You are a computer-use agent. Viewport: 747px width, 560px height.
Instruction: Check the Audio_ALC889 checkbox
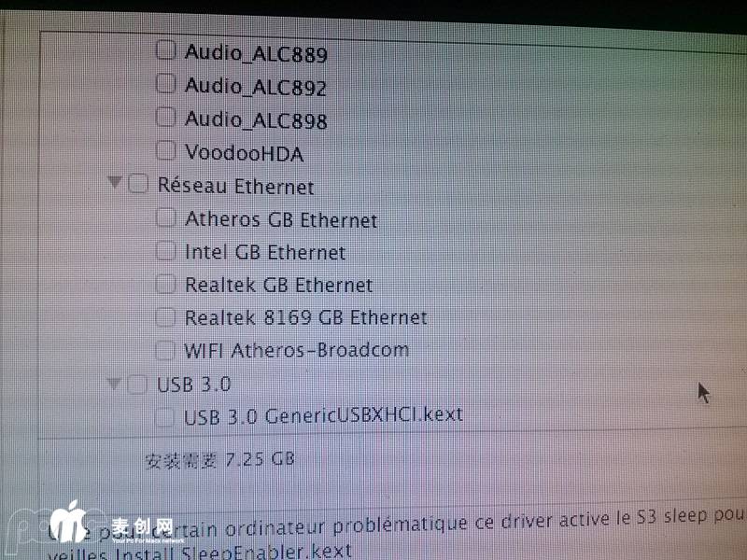[x=166, y=49]
